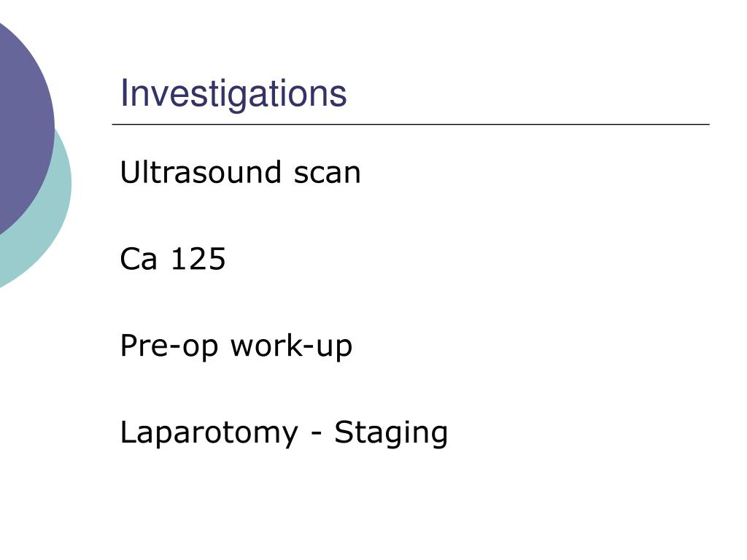Click the word scan

pos(328,174)
